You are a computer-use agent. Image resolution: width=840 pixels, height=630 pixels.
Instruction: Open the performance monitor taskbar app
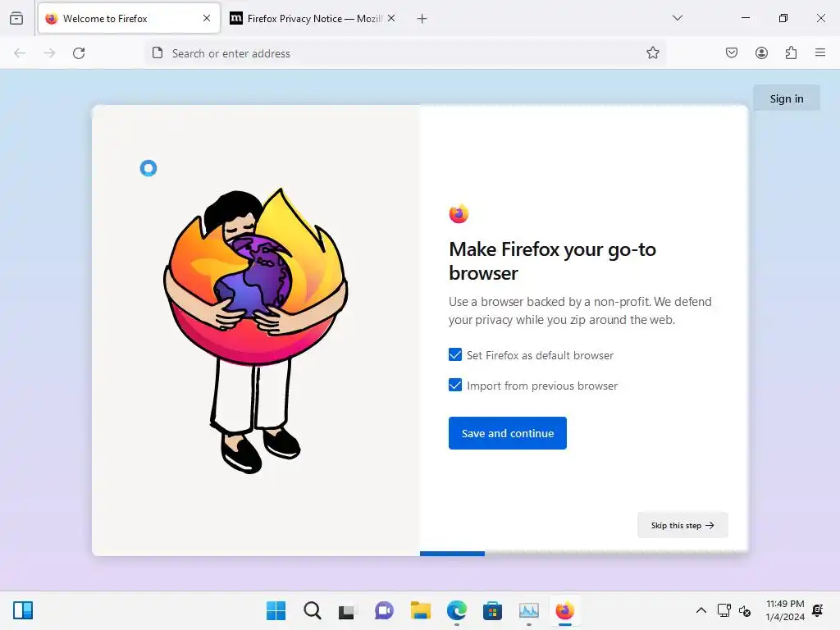pyautogui.click(x=529, y=610)
